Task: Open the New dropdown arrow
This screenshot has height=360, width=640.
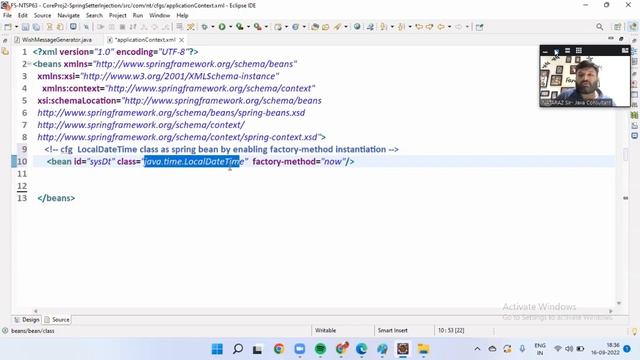Action: [x=17, y=27]
